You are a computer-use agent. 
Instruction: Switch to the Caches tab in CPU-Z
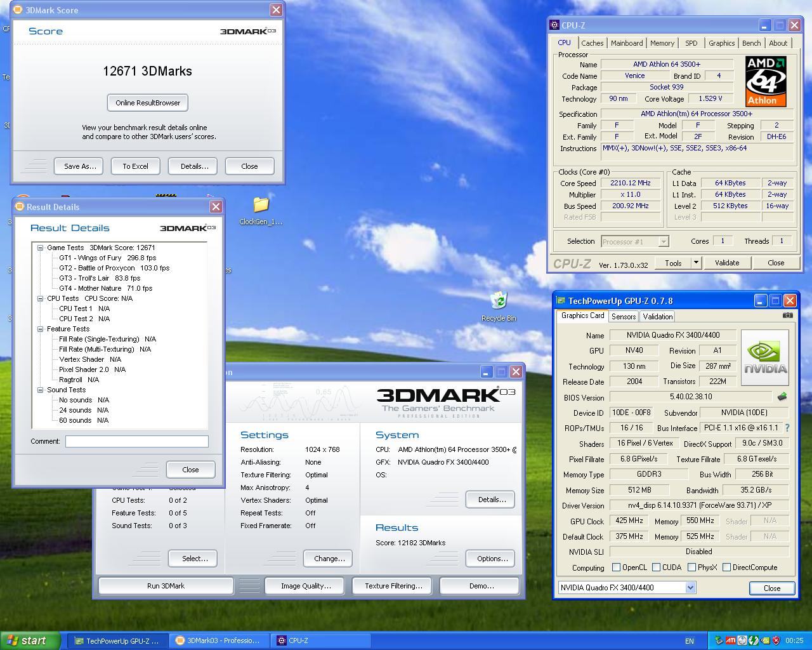(x=592, y=43)
